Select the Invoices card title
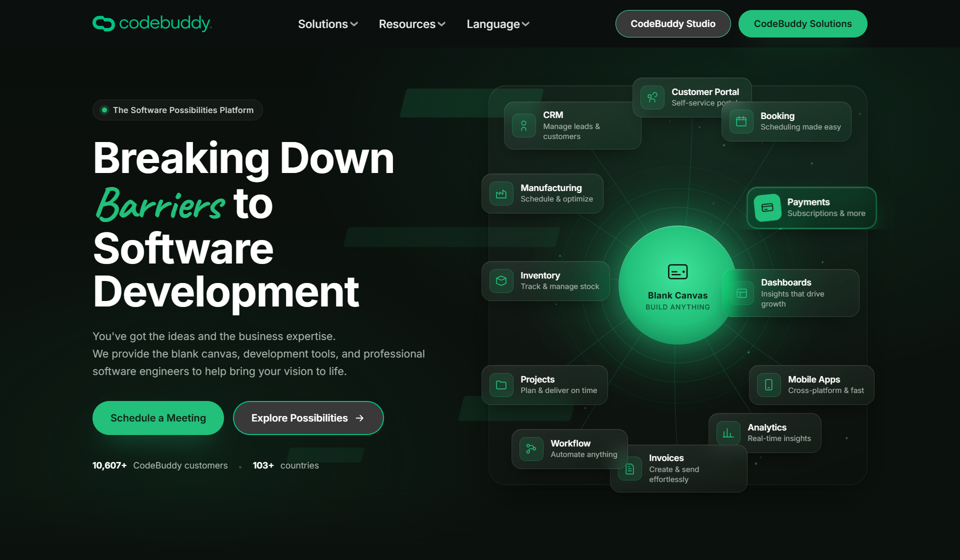The height and width of the screenshot is (560, 960). click(x=666, y=458)
